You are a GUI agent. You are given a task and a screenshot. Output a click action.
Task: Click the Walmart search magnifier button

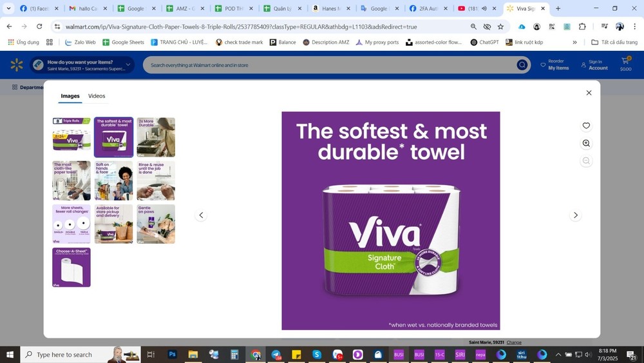(x=522, y=65)
